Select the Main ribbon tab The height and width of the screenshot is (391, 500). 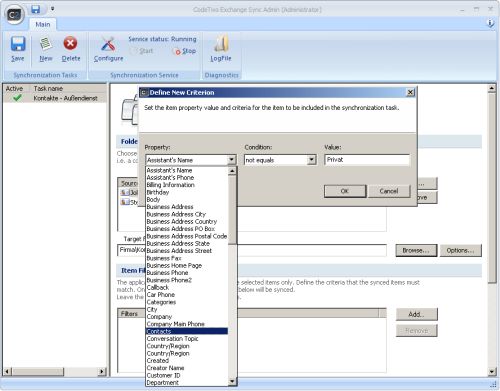click(43, 24)
